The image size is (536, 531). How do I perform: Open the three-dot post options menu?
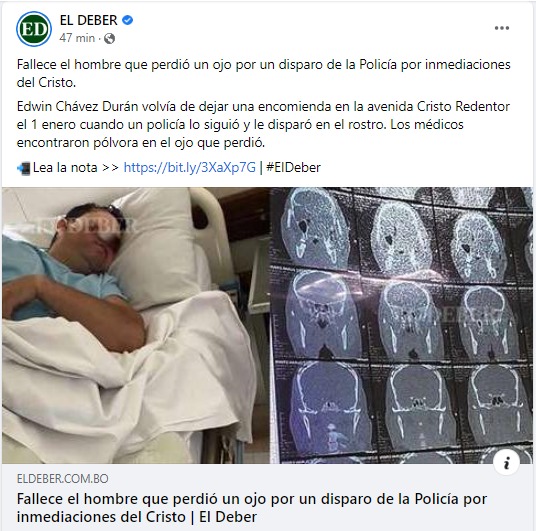click(x=501, y=28)
